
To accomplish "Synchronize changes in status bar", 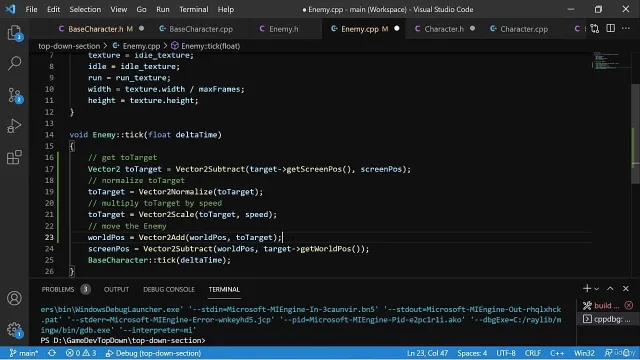I will (x=52, y=353).
